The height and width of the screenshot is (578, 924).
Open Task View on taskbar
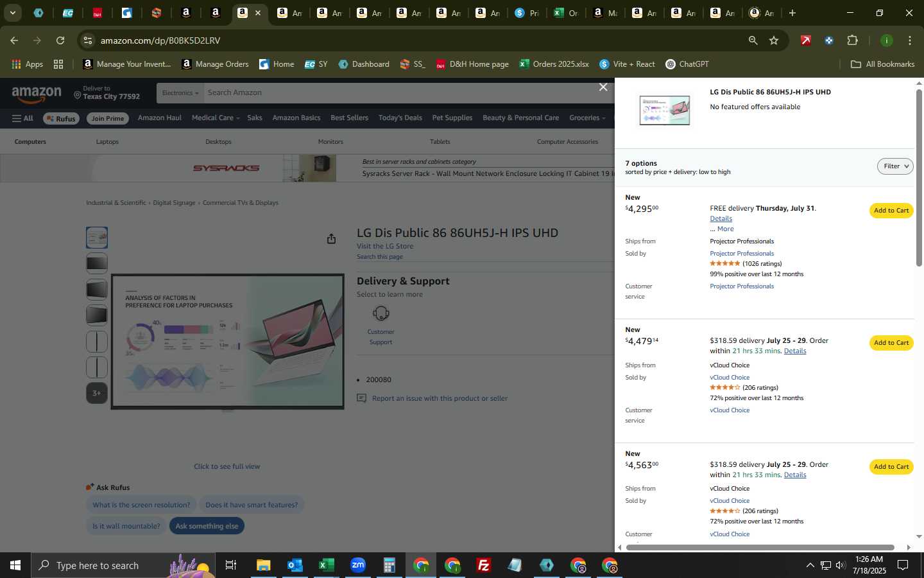pos(230,565)
